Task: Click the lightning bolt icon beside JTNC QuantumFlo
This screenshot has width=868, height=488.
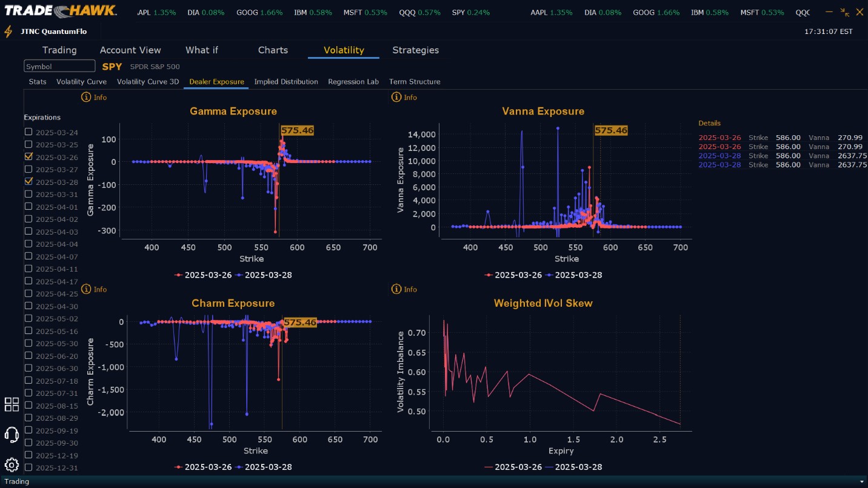Action: 8,32
